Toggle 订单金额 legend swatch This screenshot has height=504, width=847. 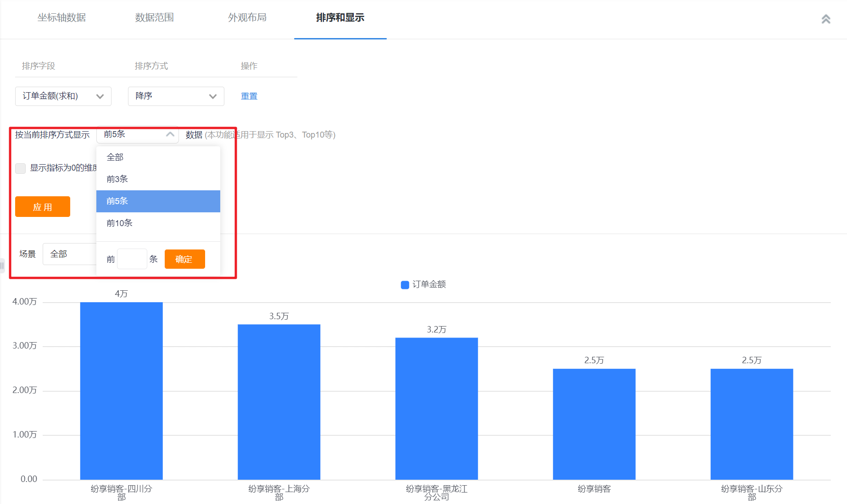(x=405, y=285)
